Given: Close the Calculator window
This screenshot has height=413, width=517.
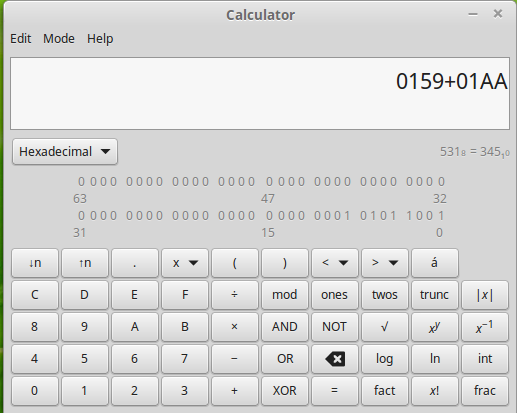Looking at the screenshot, I should click(498, 14).
